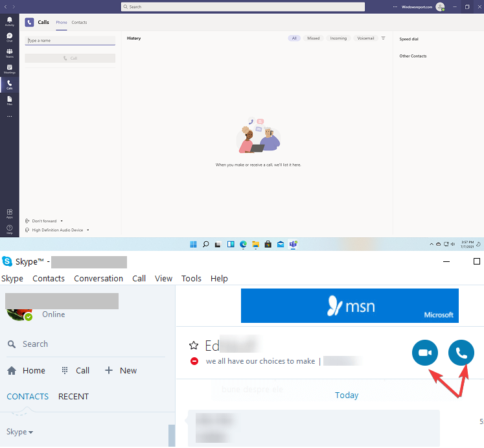Open the Conversation menu in Skype
This screenshot has width=484, height=448.
click(x=98, y=279)
